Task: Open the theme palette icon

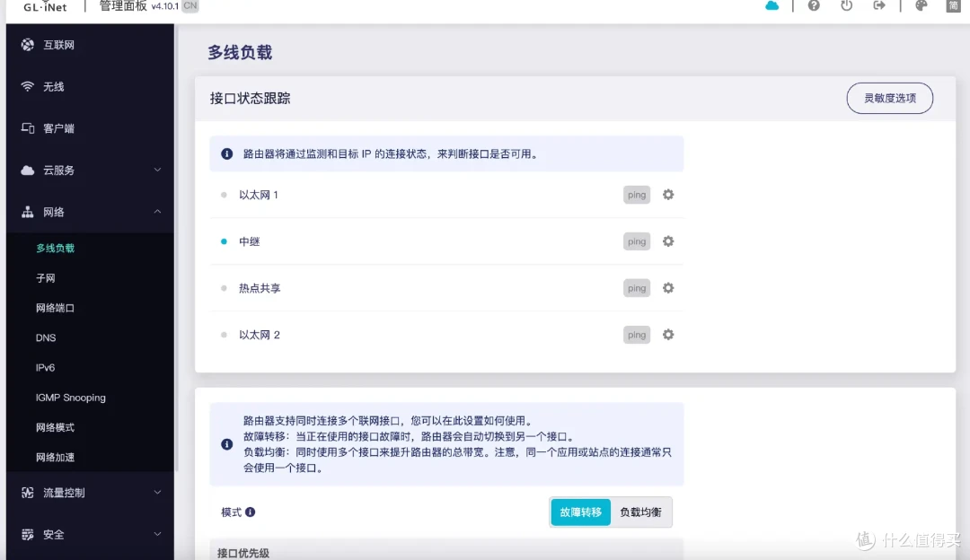Action: [921, 5]
